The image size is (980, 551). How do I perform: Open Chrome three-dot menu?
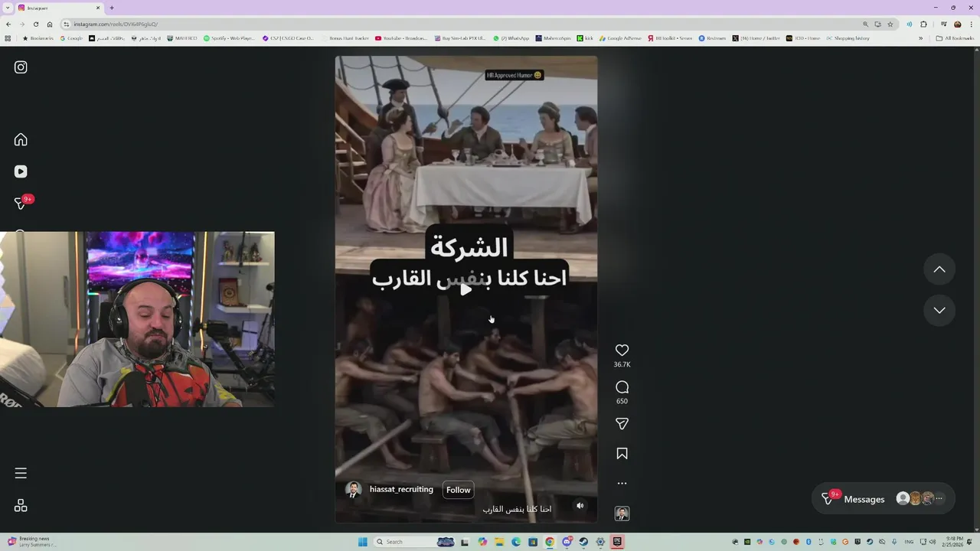tap(971, 24)
